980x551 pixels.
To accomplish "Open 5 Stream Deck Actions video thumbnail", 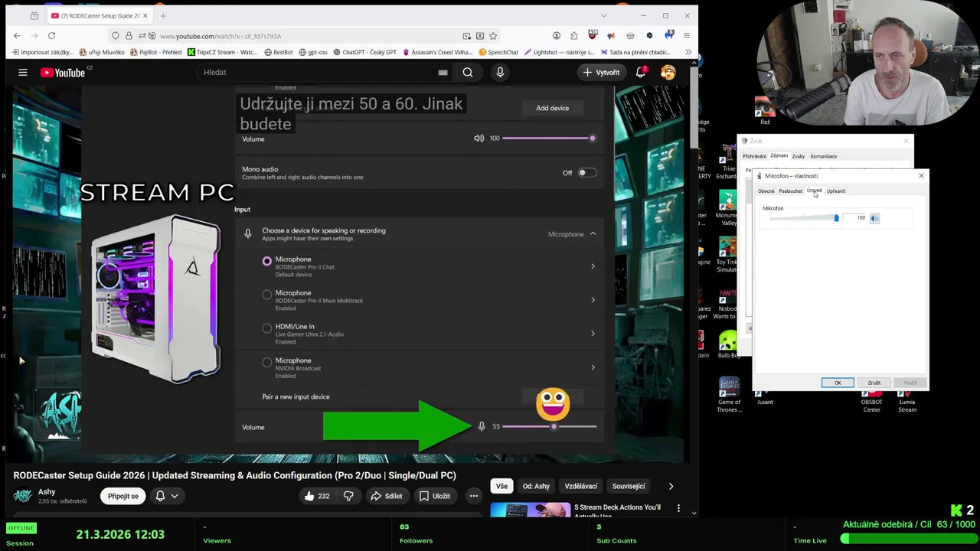I will (x=530, y=510).
